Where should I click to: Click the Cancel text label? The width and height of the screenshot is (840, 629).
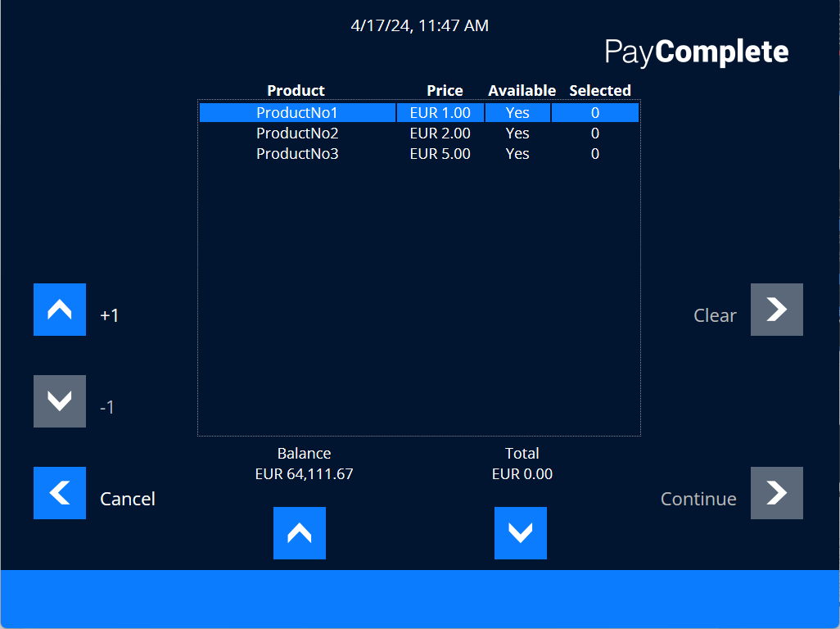coord(128,499)
